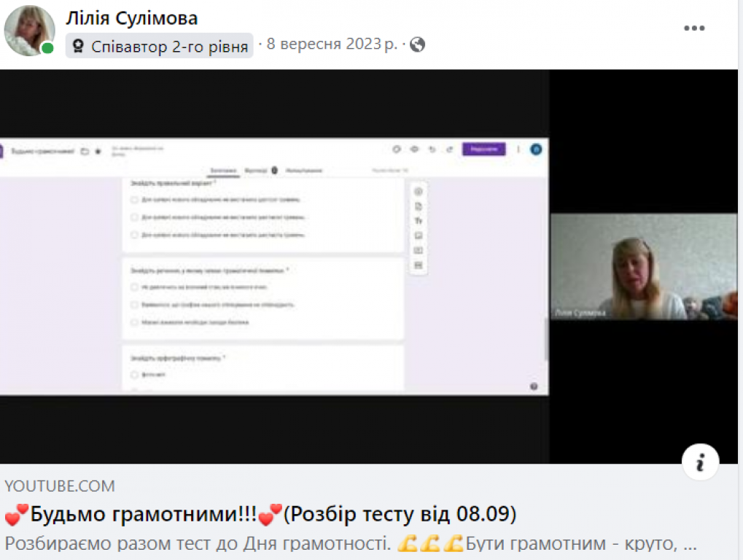Click the 'Tт' add title icon
The image size is (743, 560).
point(419,221)
